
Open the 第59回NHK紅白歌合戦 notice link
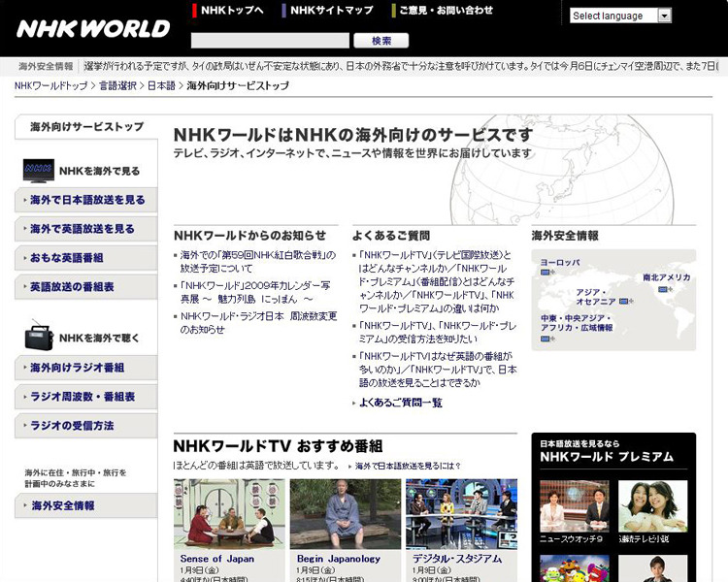point(257,262)
